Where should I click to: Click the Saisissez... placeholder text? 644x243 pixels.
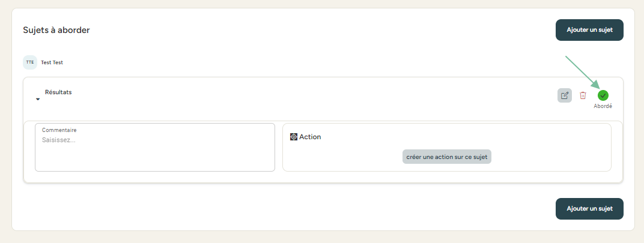pyautogui.click(x=59, y=140)
